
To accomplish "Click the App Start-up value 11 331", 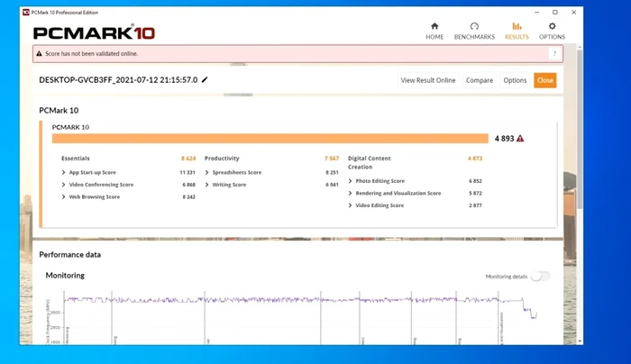I will [187, 172].
